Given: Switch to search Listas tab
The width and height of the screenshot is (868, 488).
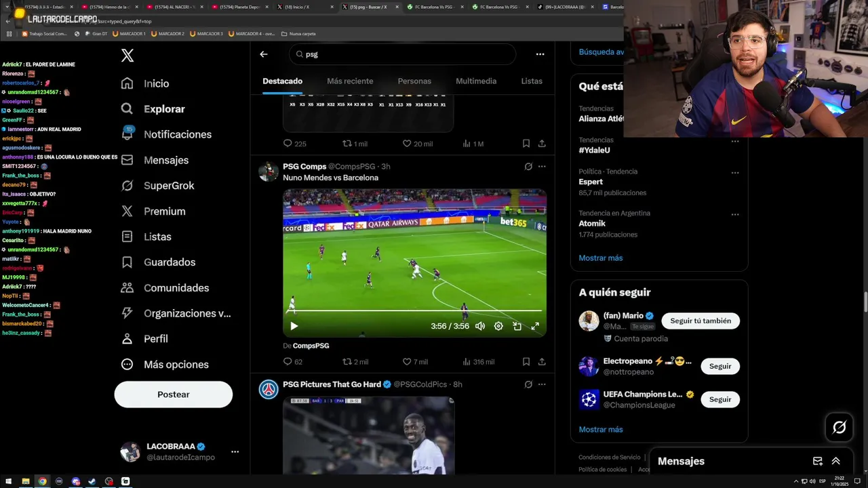Looking at the screenshot, I should pos(532,81).
